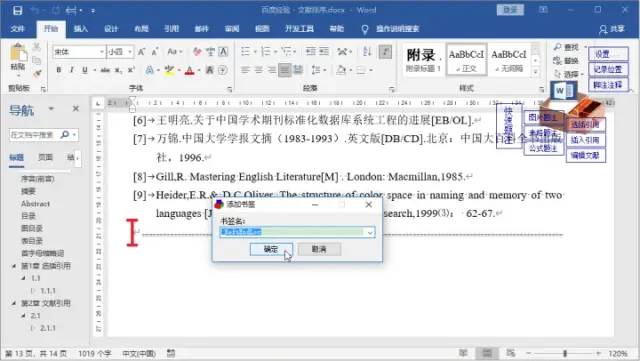Click the 确定 button in bookmark dialog
Image resolution: width=640 pixels, height=361 pixels.
pyautogui.click(x=271, y=249)
